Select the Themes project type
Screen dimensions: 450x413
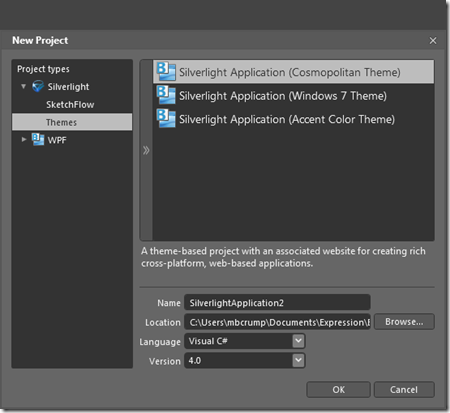72,122
